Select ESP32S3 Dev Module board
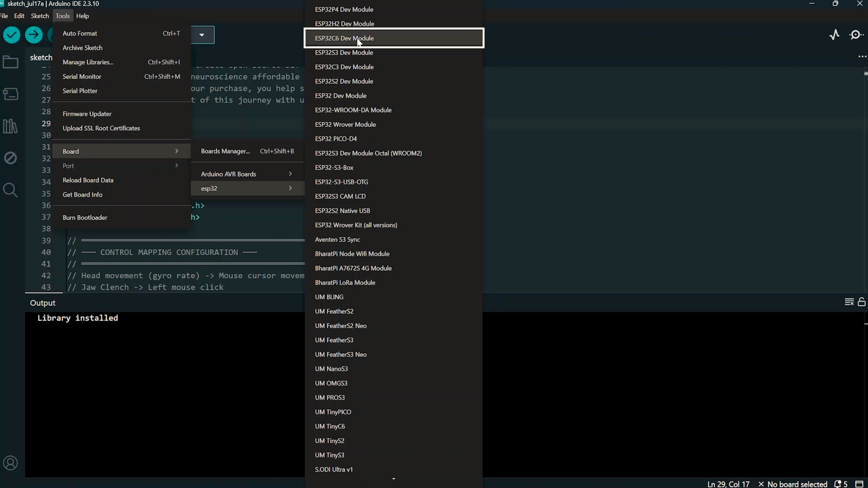Viewport: 868px width, 488px height. [x=394, y=52]
